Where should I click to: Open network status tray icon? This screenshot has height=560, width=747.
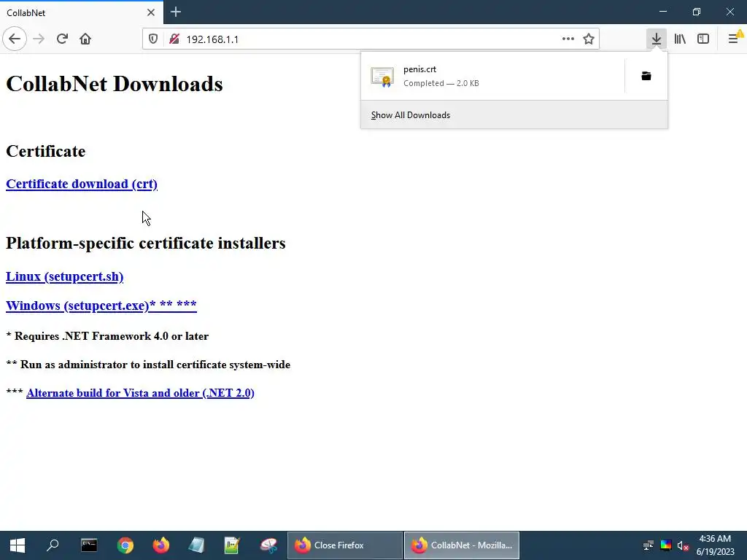pyautogui.click(x=649, y=545)
